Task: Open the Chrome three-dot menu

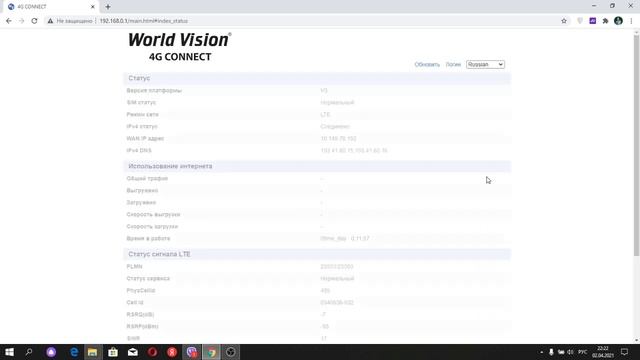Action: [x=631, y=21]
